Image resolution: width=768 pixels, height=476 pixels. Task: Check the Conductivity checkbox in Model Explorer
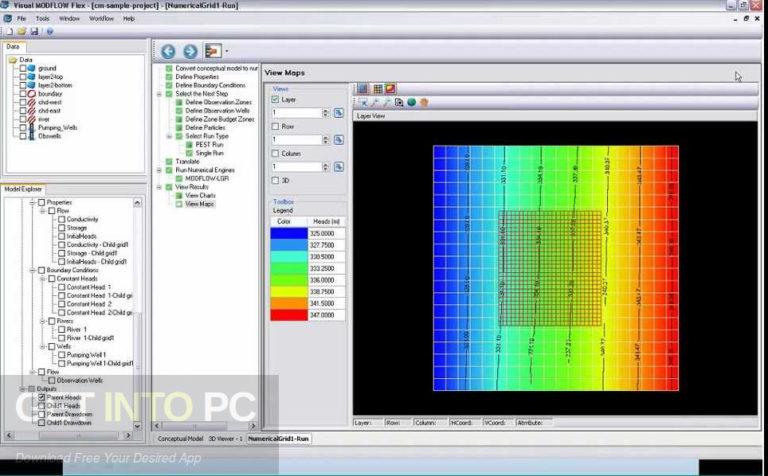click(x=62, y=219)
